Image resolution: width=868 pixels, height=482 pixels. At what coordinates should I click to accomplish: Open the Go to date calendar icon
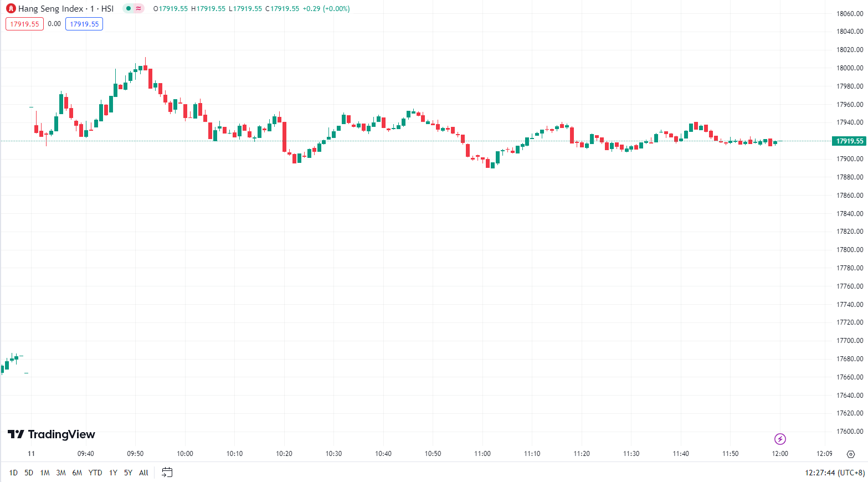point(167,473)
